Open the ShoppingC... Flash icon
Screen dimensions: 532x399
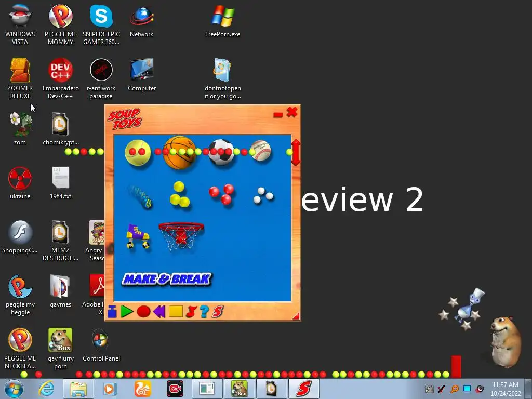20,237
